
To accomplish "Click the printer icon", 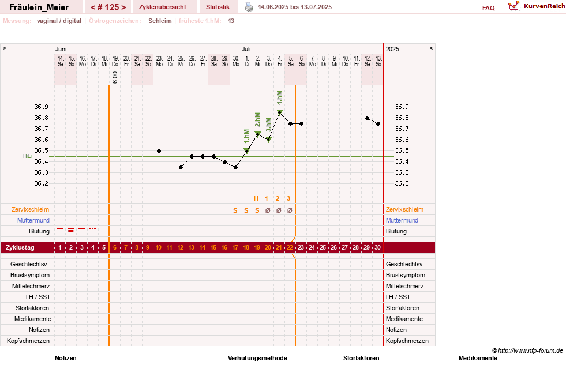I will tap(249, 7).
